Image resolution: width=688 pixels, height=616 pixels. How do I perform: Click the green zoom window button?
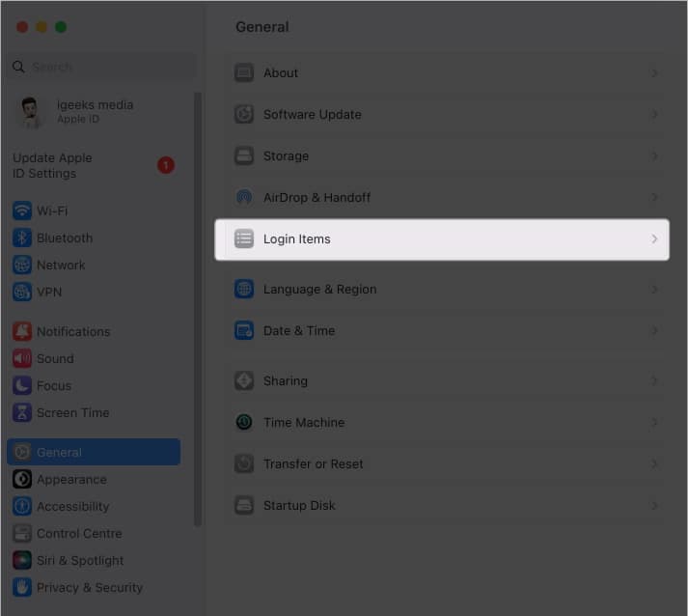[x=61, y=27]
